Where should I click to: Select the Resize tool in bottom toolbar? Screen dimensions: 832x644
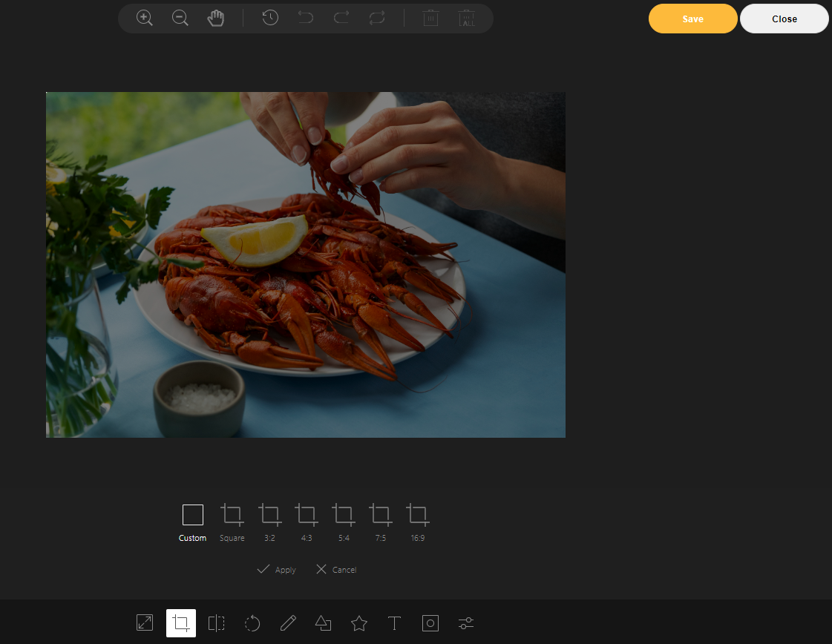click(145, 622)
